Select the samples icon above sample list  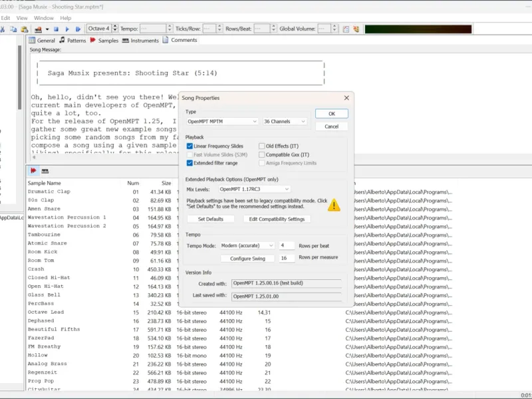(x=33, y=171)
